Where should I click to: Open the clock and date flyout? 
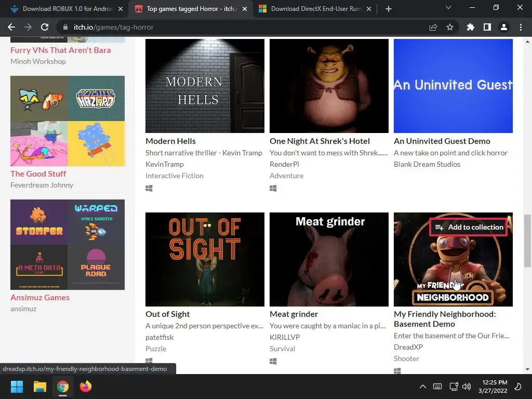pyautogui.click(x=493, y=387)
